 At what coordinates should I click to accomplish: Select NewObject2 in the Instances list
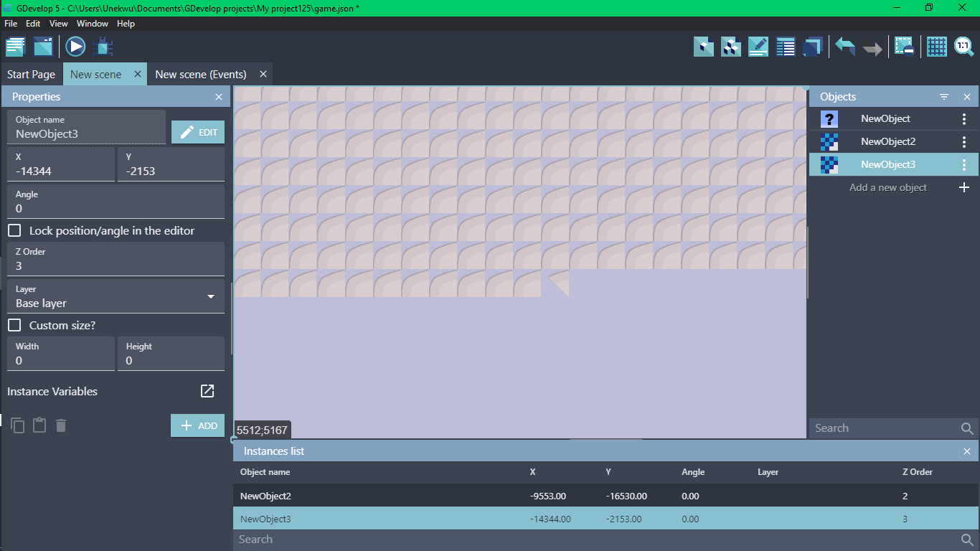pyautogui.click(x=430, y=496)
